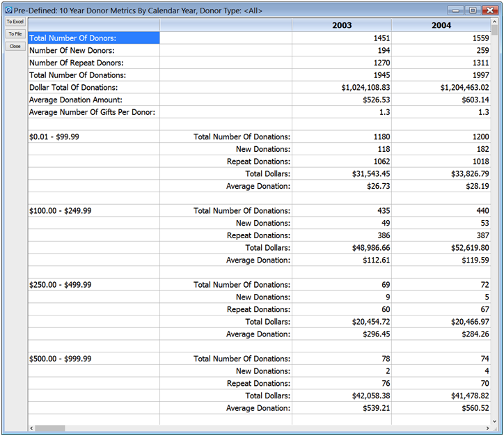
Task: Click the $284.26 average donation cell
Action: 441,334
